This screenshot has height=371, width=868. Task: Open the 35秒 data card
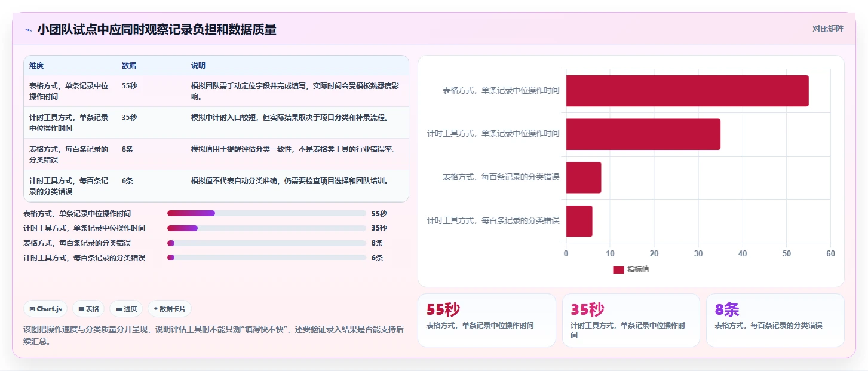pos(631,320)
